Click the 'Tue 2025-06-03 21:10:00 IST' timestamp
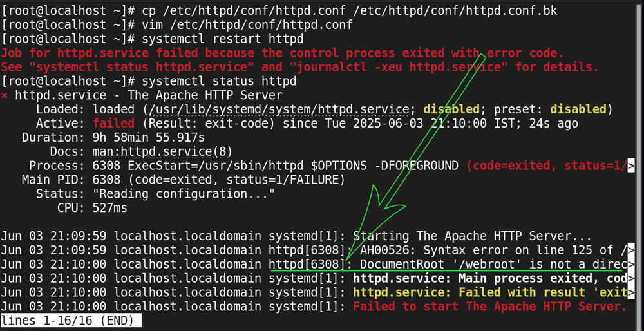644x331 pixels. point(418,124)
